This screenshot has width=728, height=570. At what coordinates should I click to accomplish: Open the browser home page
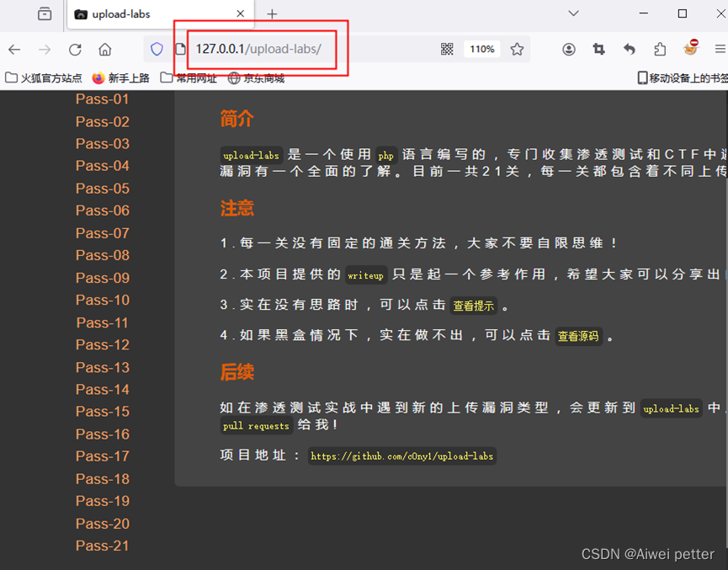105,49
